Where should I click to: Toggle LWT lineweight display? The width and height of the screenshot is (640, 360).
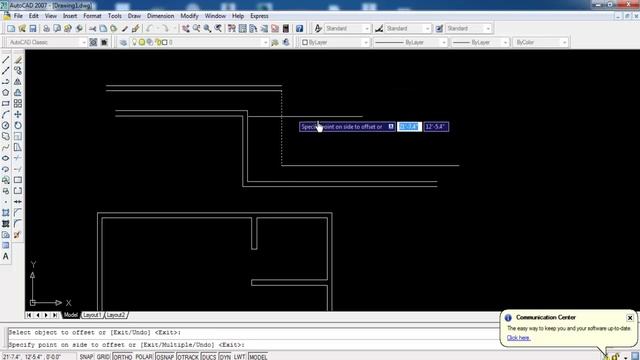click(240, 357)
